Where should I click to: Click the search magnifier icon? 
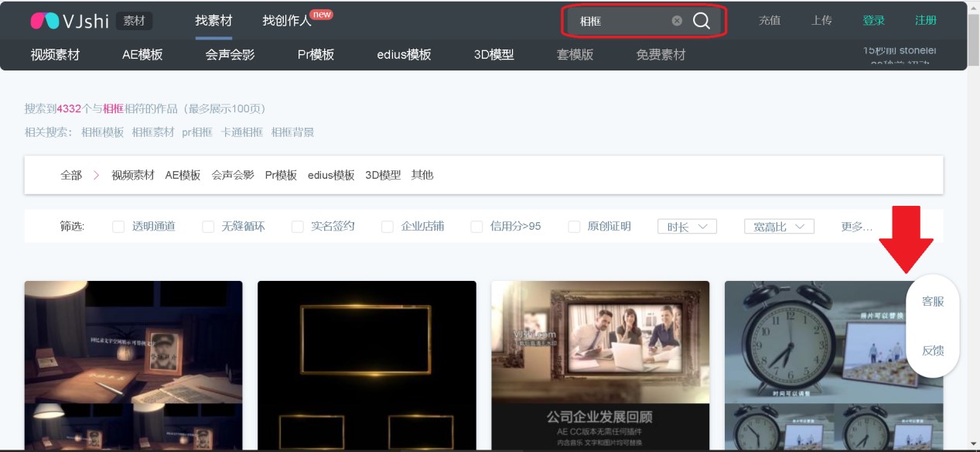[x=701, y=21]
